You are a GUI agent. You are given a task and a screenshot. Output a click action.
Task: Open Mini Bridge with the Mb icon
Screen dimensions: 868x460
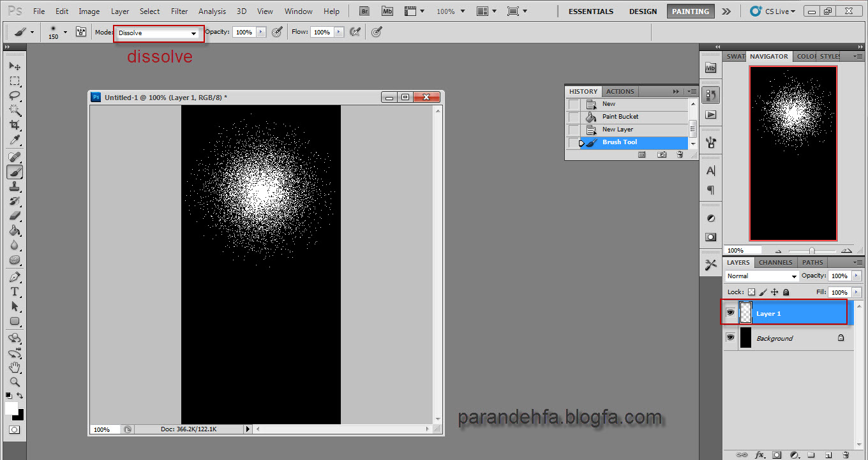[x=387, y=11]
